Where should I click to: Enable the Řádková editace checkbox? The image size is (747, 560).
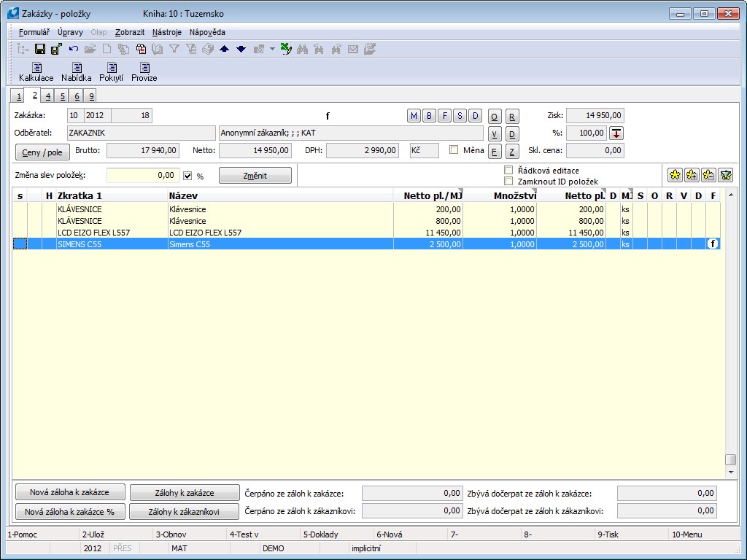coord(508,170)
